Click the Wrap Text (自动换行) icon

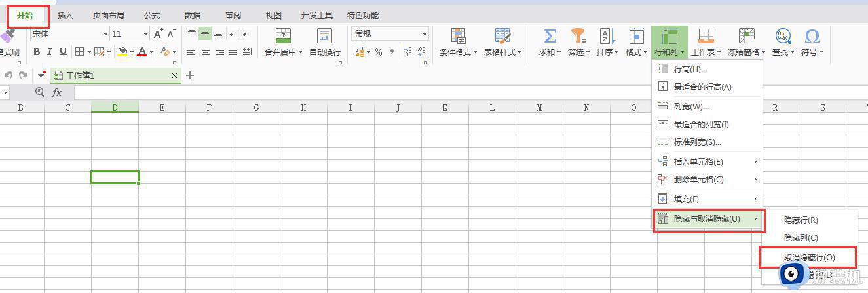click(324, 36)
